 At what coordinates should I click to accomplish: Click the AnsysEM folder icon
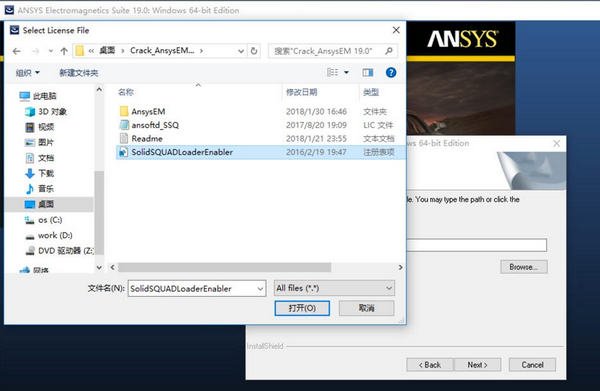(x=124, y=111)
